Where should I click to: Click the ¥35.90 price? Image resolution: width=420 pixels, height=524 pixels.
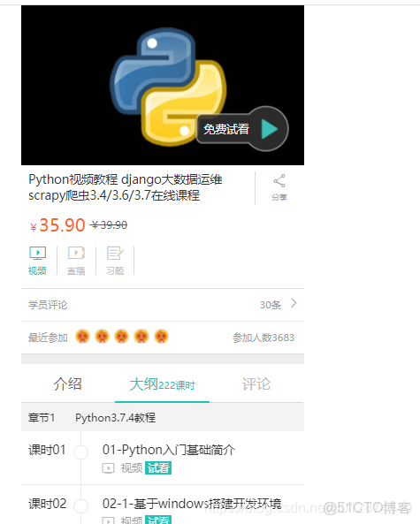[57, 225]
